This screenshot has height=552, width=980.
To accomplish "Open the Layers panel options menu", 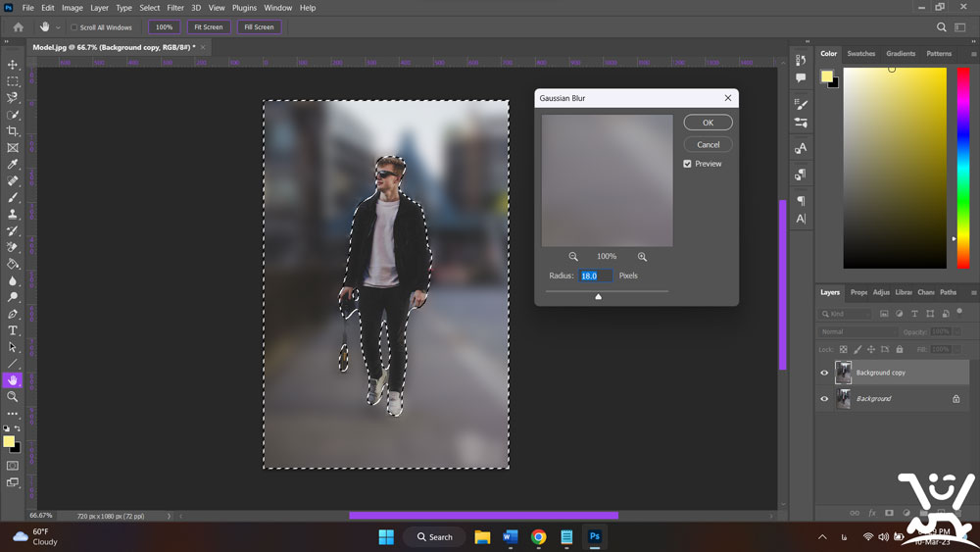I will click(973, 292).
